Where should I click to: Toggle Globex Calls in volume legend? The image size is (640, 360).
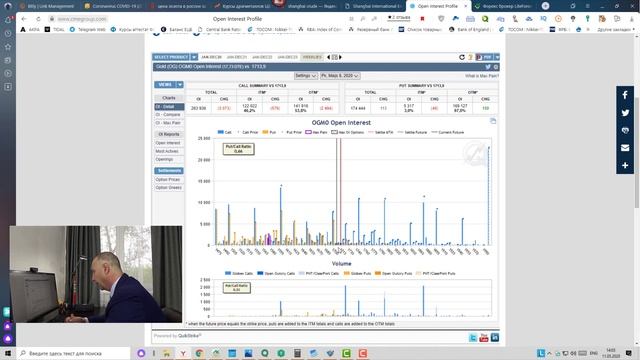[x=239, y=273]
